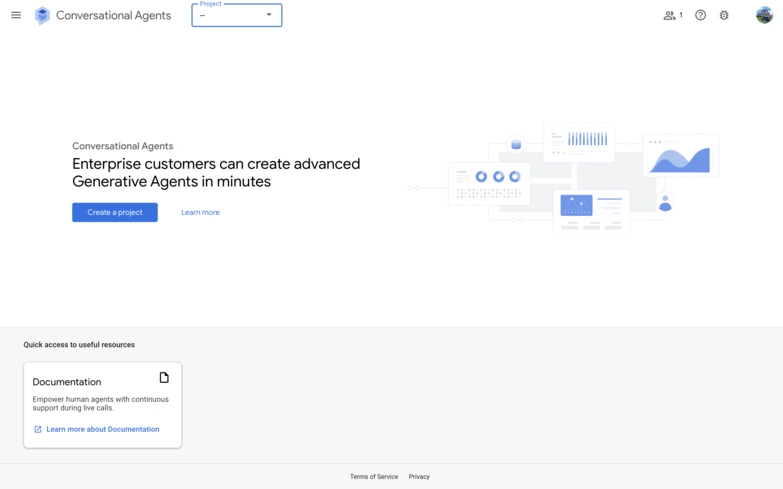Click the external-link icon beside Learn more about Documentation
This screenshot has width=783, height=489.
click(x=38, y=429)
